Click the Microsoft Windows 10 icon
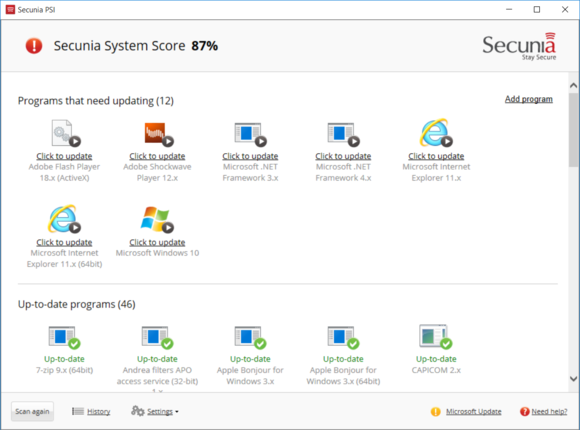The image size is (580, 430). (x=157, y=219)
